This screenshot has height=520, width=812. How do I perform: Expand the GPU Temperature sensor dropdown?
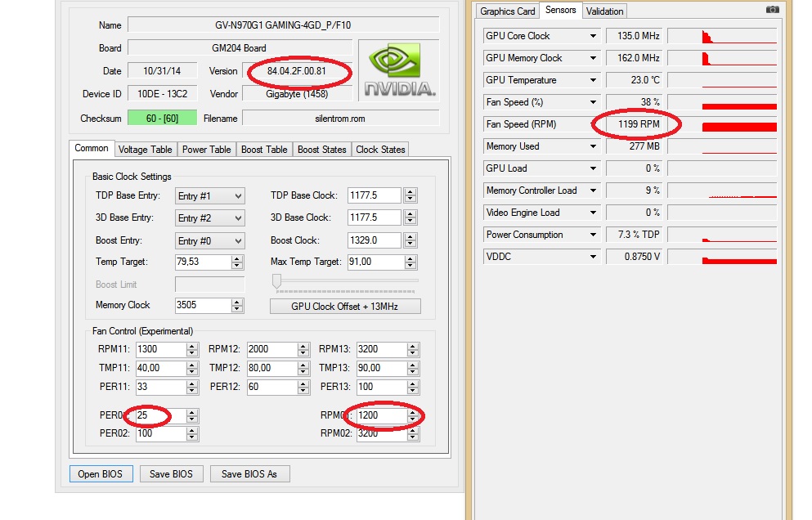click(593, 80)
